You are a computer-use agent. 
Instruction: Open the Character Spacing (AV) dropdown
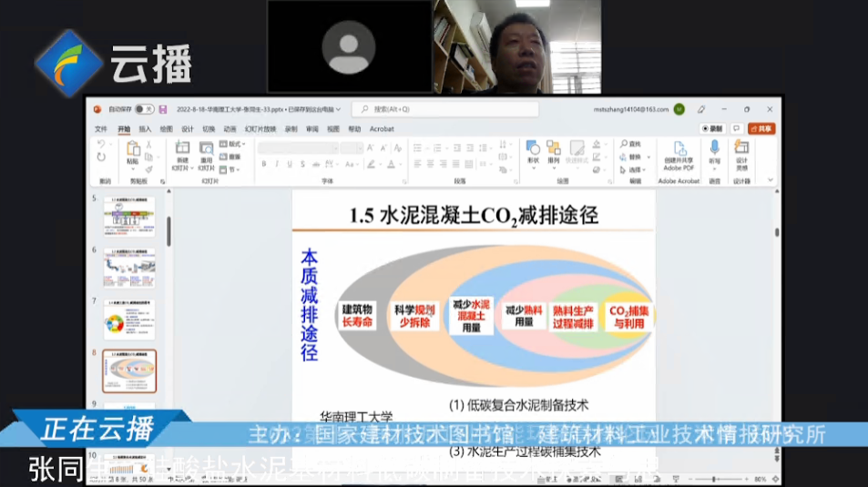(332, 165)
